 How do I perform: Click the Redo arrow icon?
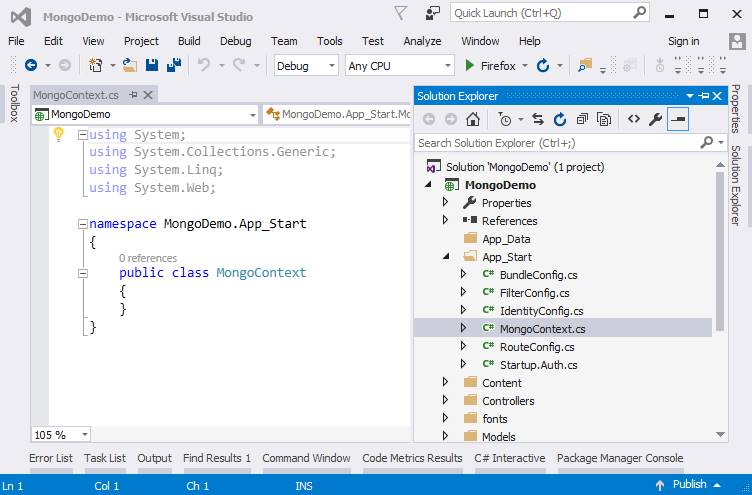click(239, 65)
